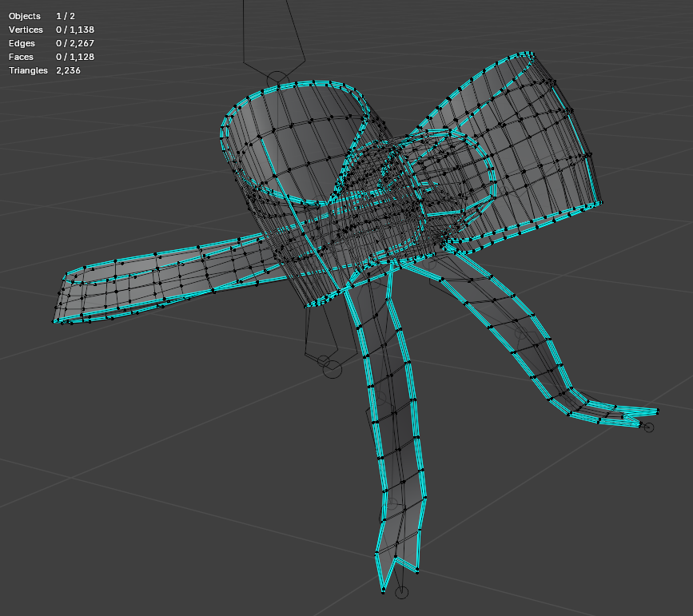Select the bone joint circle above the left bow loop

(x=277, y=80)
